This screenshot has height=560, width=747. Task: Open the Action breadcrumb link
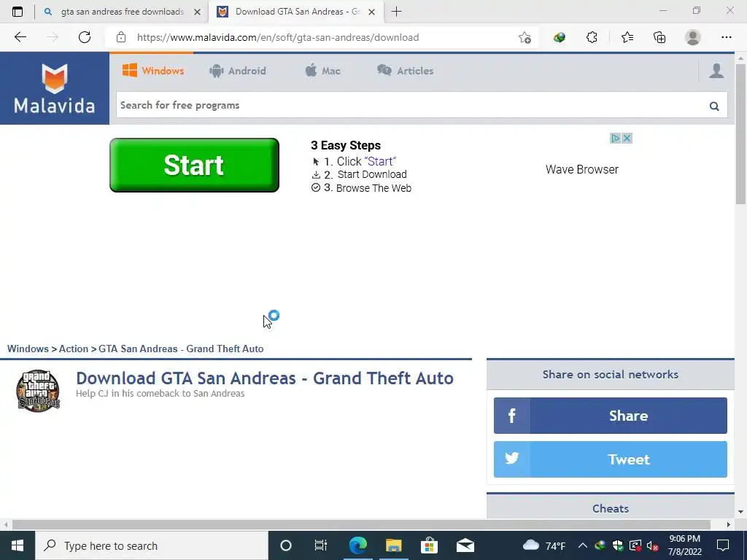[74, 349]
